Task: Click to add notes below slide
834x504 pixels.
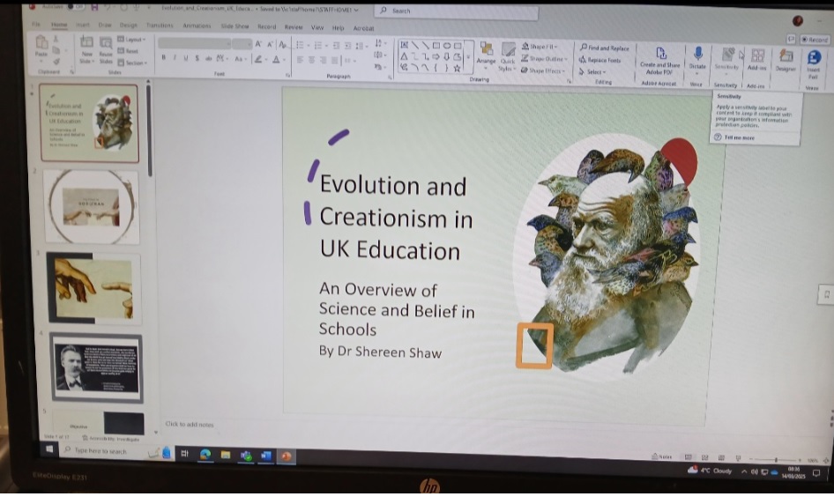Action: pos(190,424)
